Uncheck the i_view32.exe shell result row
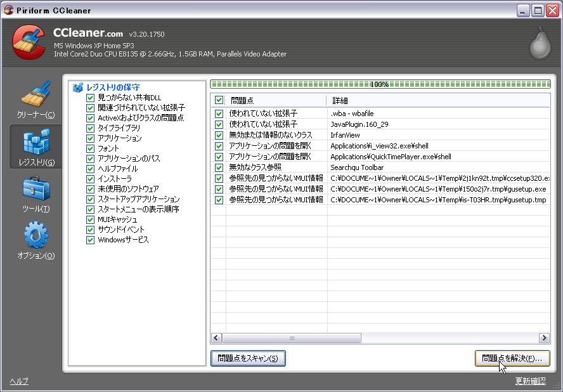Screen dimensions: 563x392 pyautogui.click(x=219, y=146)
